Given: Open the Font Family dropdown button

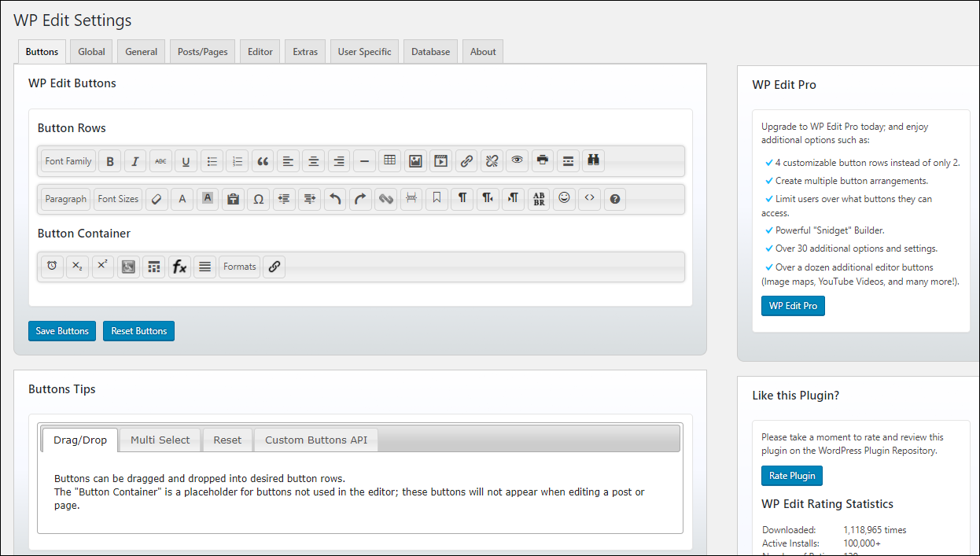Looking at the screenshot, I should tap(68, 161).
